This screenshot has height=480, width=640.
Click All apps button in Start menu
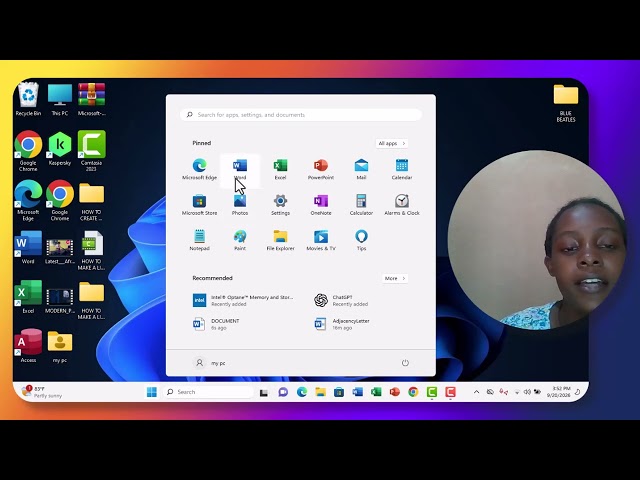[391, 143]
